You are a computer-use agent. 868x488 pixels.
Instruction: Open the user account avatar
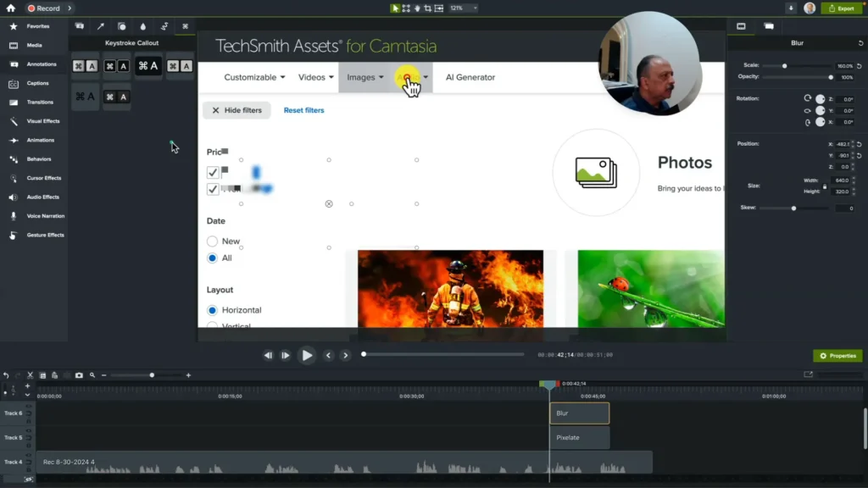click(x=810, y=8)
